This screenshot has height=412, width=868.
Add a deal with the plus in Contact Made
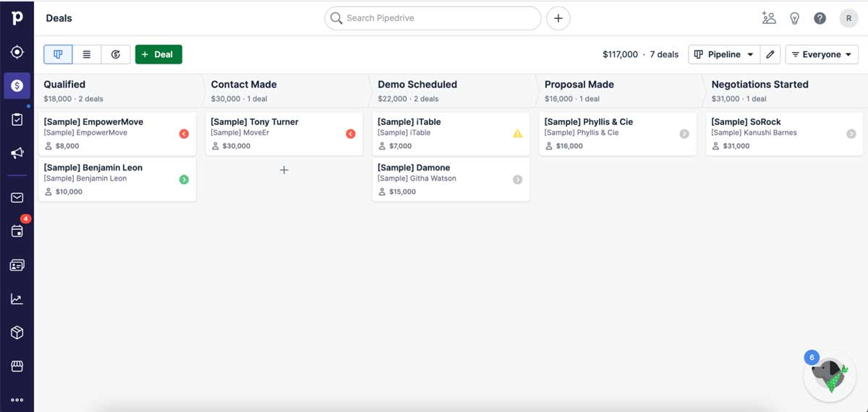[x=284, y=170]
